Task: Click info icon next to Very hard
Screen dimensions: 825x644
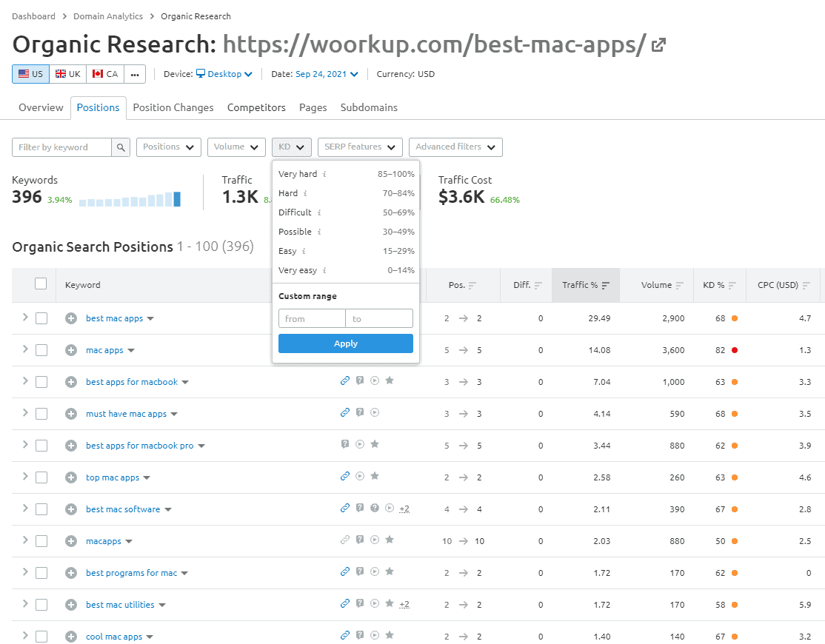Action: click(324, 174)
